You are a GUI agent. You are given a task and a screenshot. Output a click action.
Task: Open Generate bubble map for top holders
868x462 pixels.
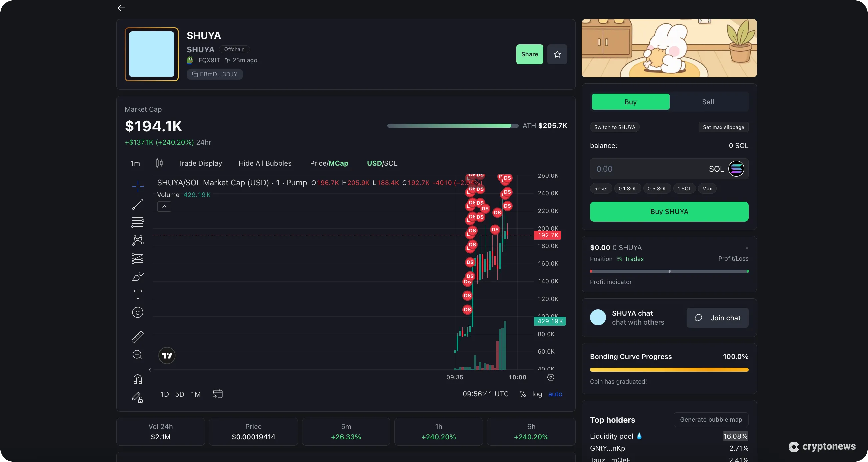click(x=711, y=419)
